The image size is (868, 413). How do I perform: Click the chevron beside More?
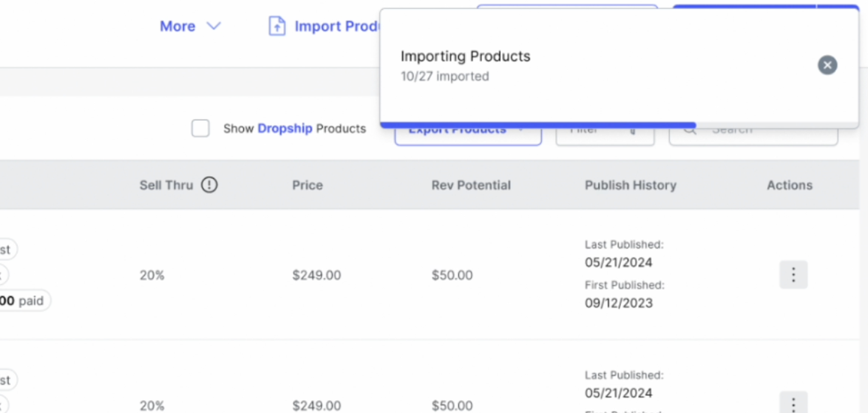tap(214, 26)
